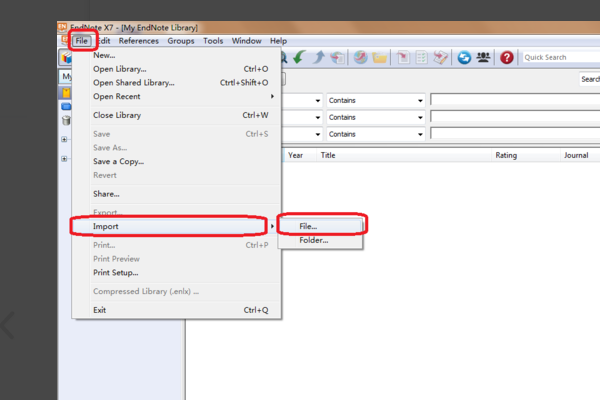Click the globe with document toolbar icon
600x400 pixels.
click(x=338, y=57)
